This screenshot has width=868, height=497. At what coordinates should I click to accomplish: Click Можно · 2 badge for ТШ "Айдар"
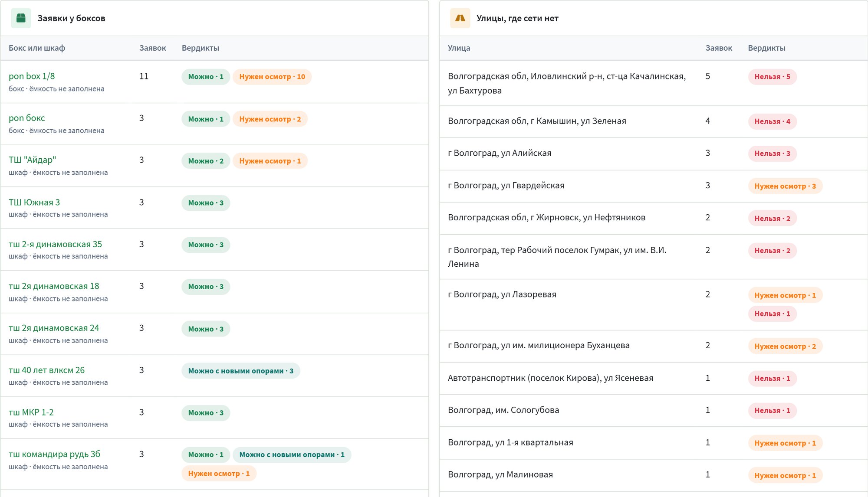(206, 161)
